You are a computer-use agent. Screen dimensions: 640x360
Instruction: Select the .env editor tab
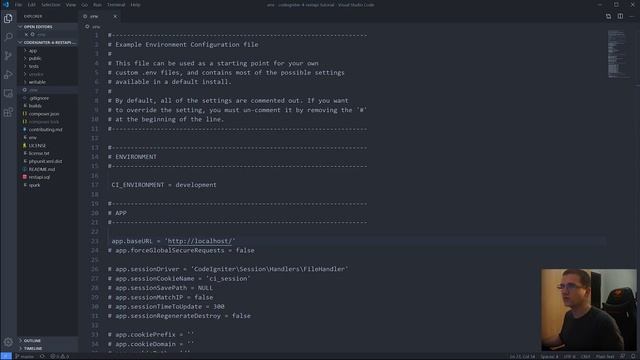coord(100,16)
